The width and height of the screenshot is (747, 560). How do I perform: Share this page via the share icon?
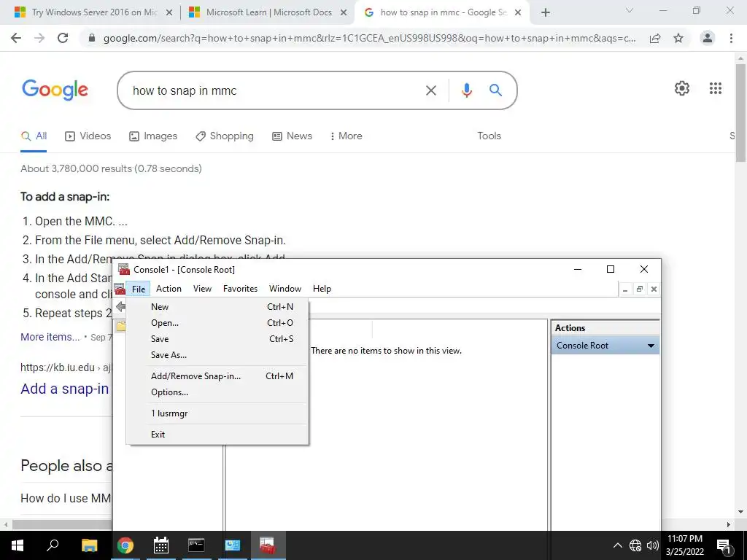655,38
